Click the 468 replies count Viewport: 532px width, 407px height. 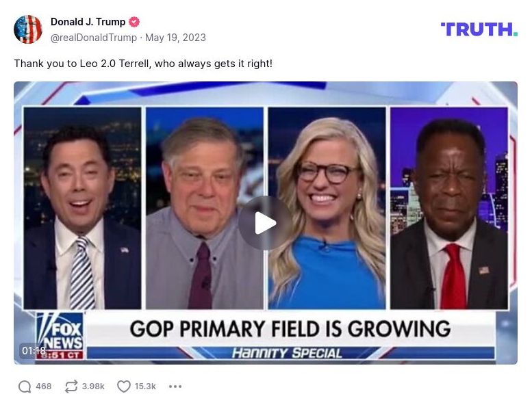(44, 386)
